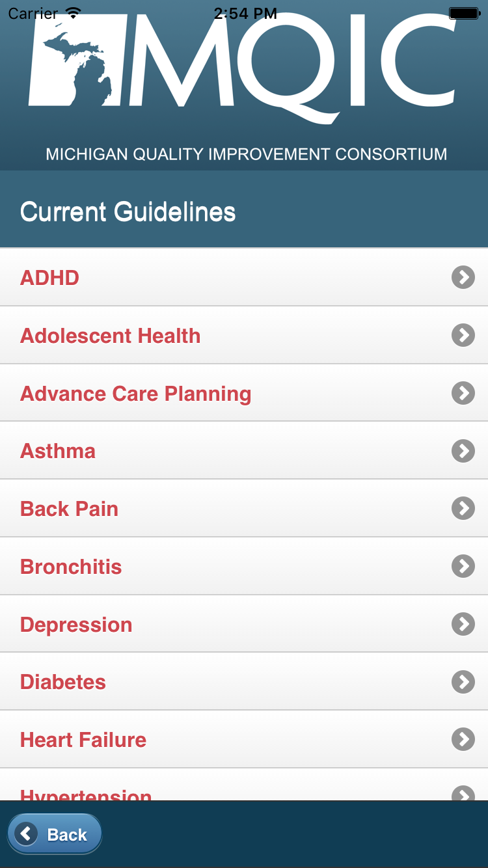Expand the Hypertension row arrow
488x868 pixels.
(x=463, y=793)
